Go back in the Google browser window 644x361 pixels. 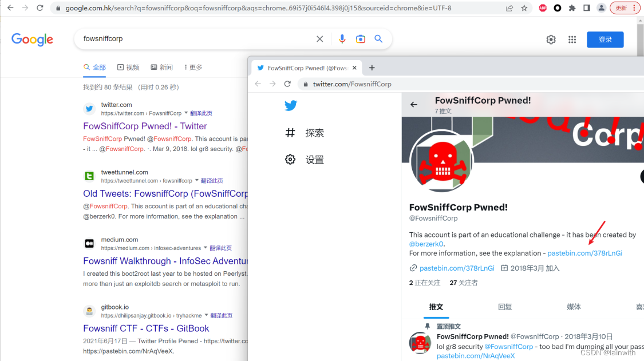(10, 8)
